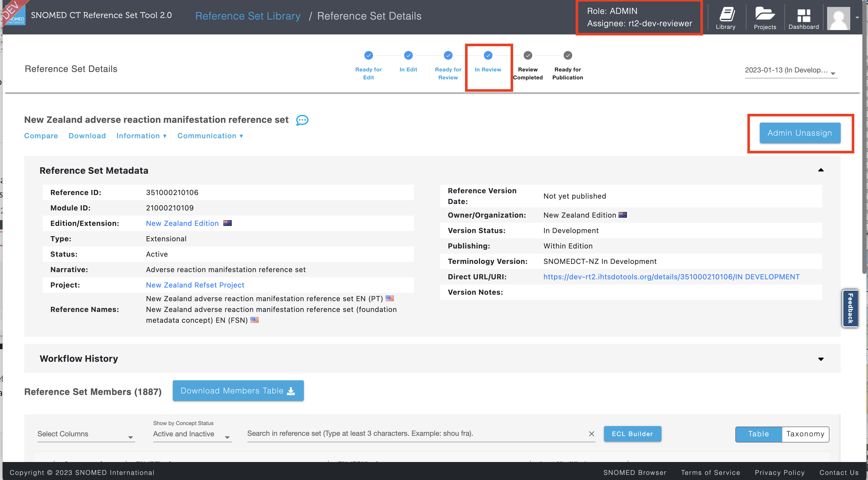Viewport: 868px width, 480px height.
Task: Click the New Zealand flag beside Edition/Extension
Action: tap(228, 223)
